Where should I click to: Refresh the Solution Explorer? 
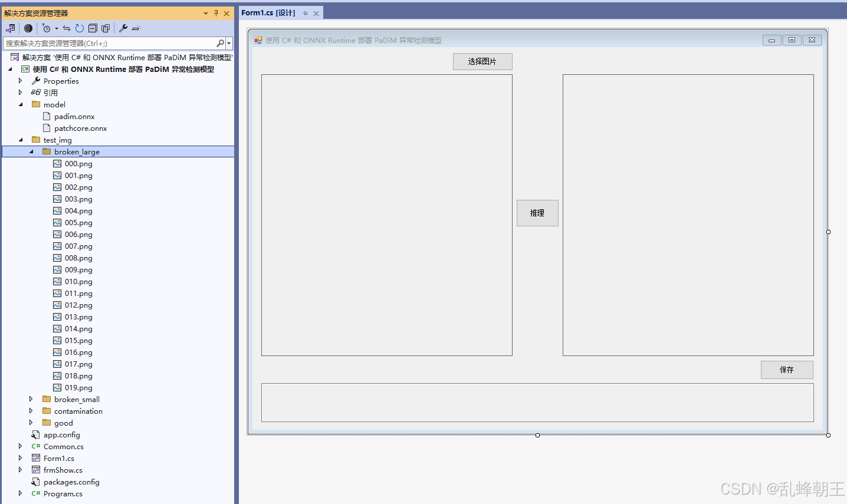click(x=80, y=28)
